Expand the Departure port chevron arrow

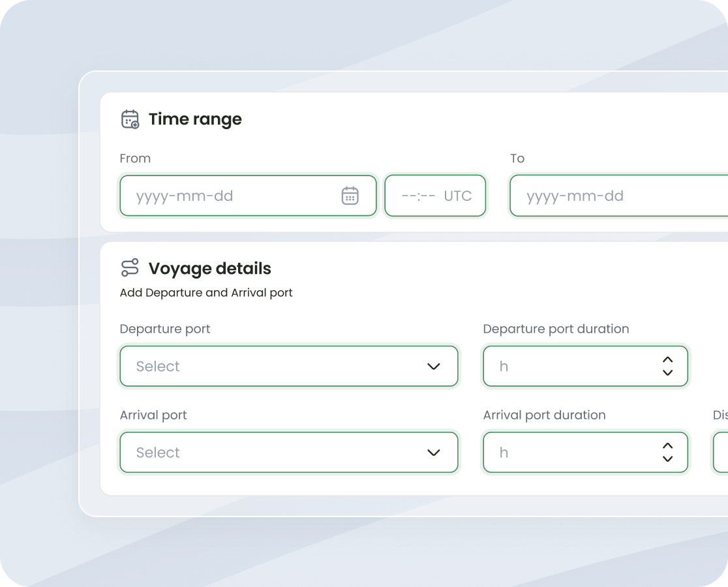pyautogui.click(x=434, y=367)
